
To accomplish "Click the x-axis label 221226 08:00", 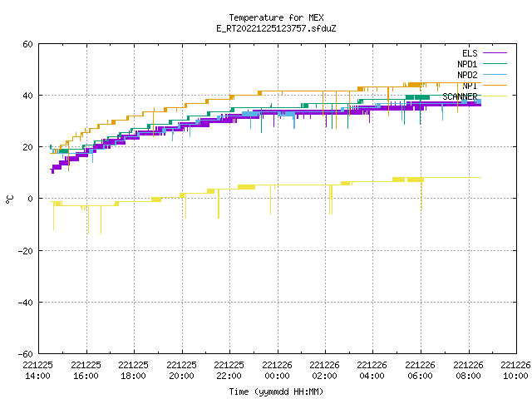I will coord(468,371).
